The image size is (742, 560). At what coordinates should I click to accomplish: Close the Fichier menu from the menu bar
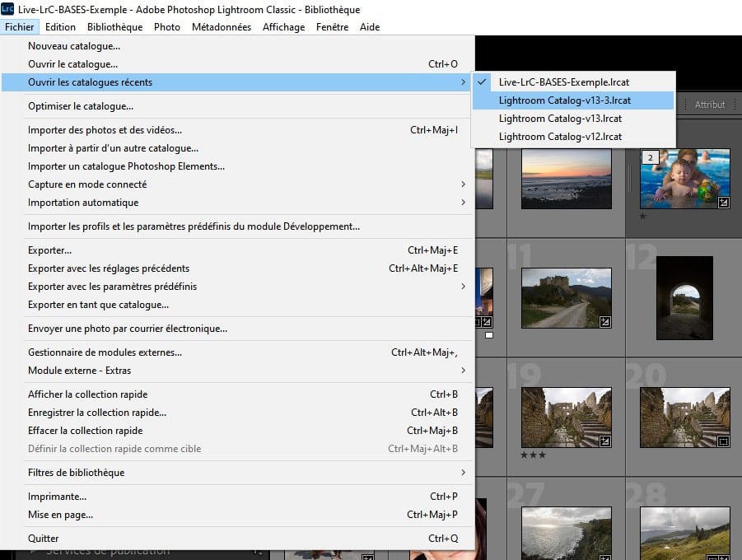20,27
